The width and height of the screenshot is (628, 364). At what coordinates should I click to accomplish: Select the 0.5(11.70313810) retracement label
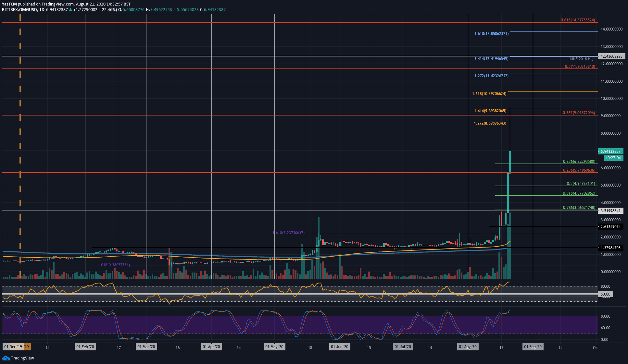pyautogui.click(x=580, y=67)
